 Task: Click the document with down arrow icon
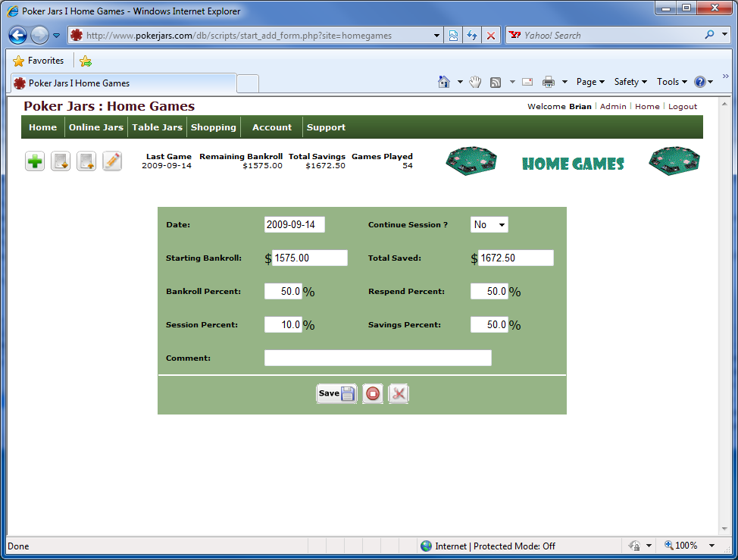[x=61, y=161]
